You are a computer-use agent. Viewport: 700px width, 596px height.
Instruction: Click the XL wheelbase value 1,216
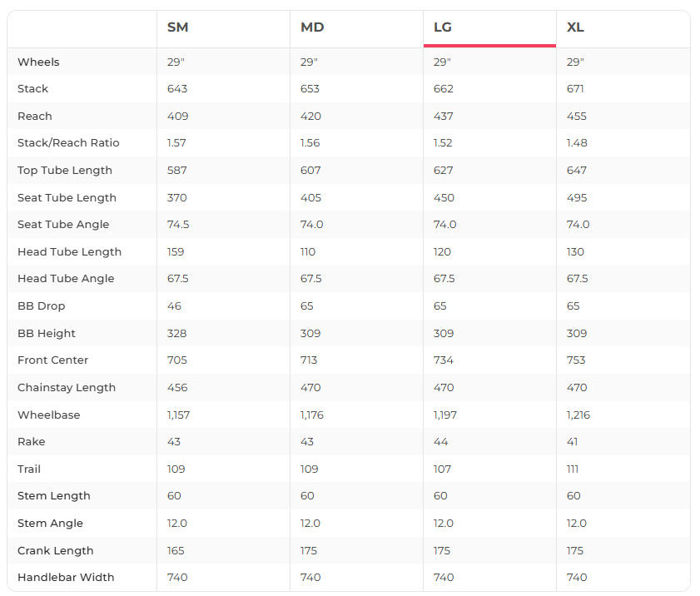click(578, 415)
